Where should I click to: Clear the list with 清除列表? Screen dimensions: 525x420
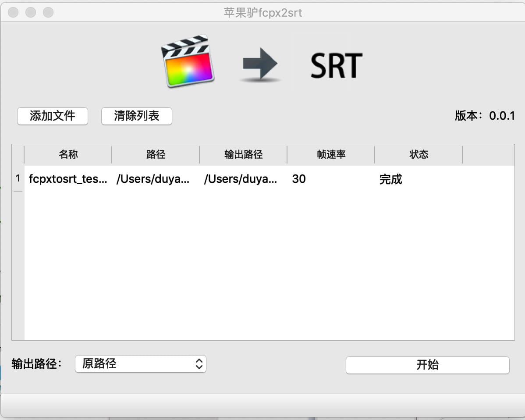pyautogui.click(x=137, y=116)
